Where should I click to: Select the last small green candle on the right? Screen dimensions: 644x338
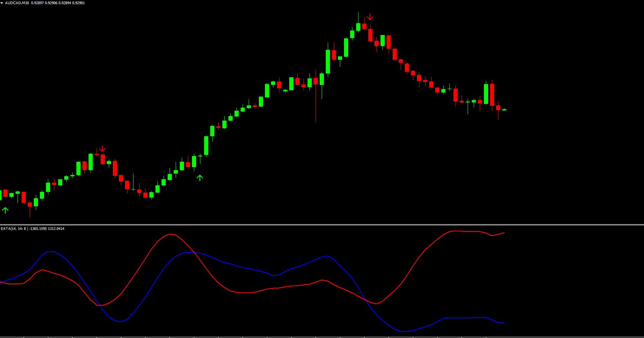pyautogui.click(x=504, y=110)
